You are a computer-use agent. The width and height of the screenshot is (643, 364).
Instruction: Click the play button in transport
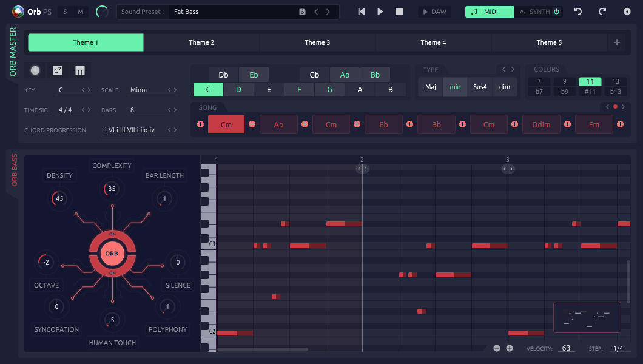(380, 12)
